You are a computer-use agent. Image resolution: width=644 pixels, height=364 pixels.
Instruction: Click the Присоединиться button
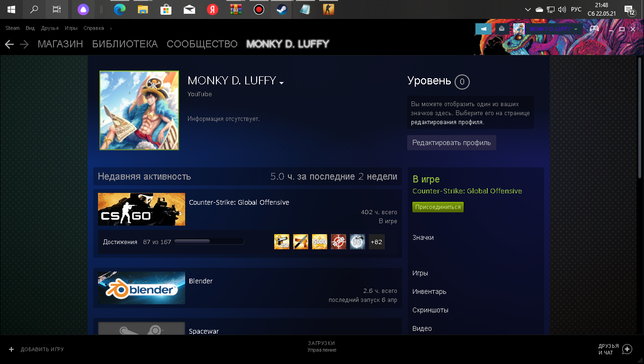[x=438, y=207]
